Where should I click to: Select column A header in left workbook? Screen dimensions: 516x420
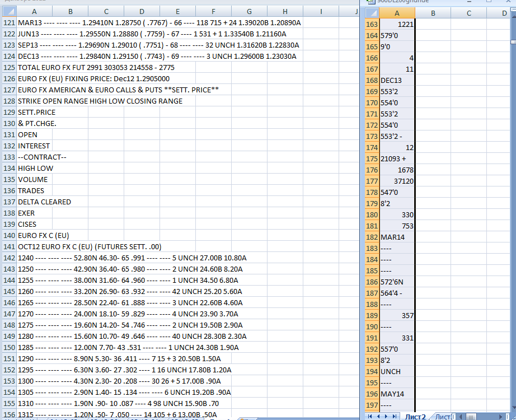[x=34, y=12]
